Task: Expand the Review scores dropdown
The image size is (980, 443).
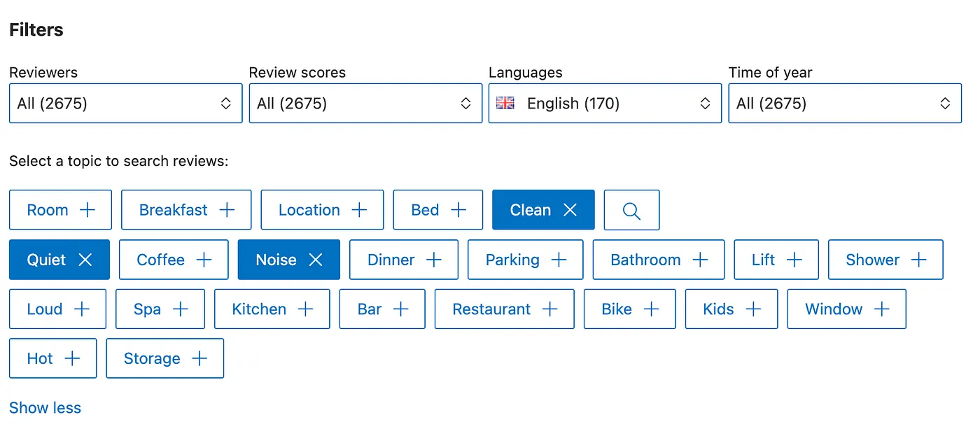Action: [365, 104]
